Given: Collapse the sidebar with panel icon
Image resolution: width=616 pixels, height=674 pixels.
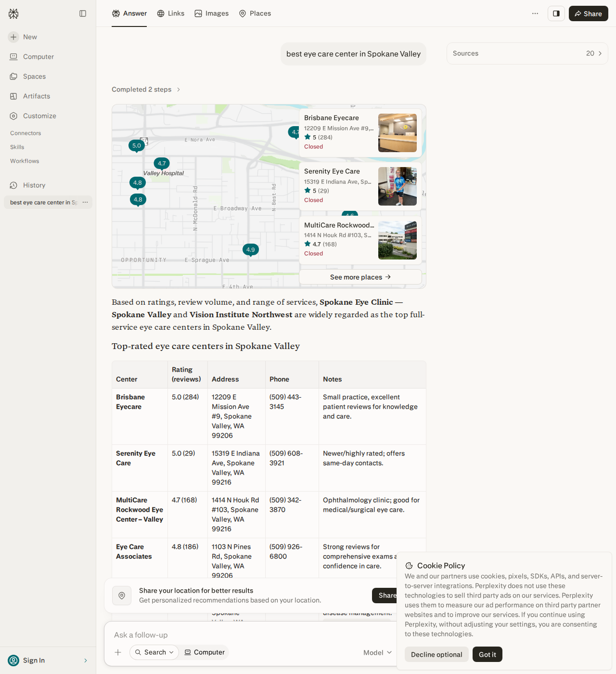Looking at the screenshot, I should (83, 13).
